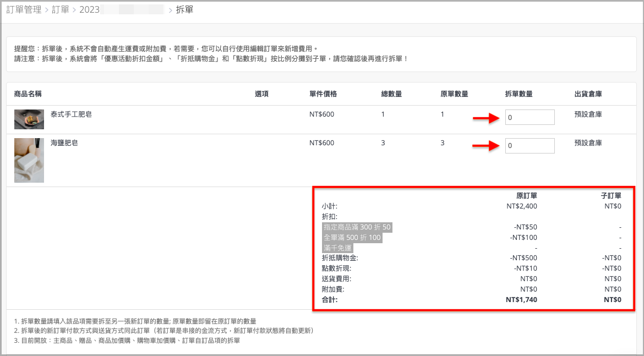644x356 pixels.
Task: Select 預設倉庫 in the 泰式手工肥皂 row
Action: 588,114
